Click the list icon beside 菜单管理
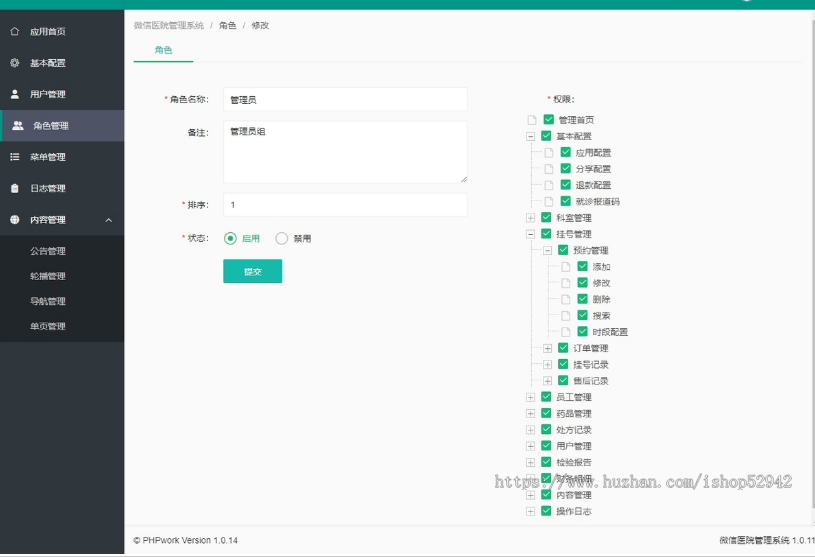 coord(15,157)
